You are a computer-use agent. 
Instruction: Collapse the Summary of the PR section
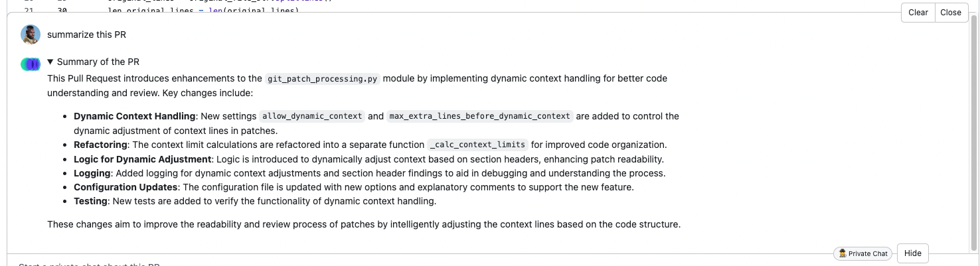point(50,62)
